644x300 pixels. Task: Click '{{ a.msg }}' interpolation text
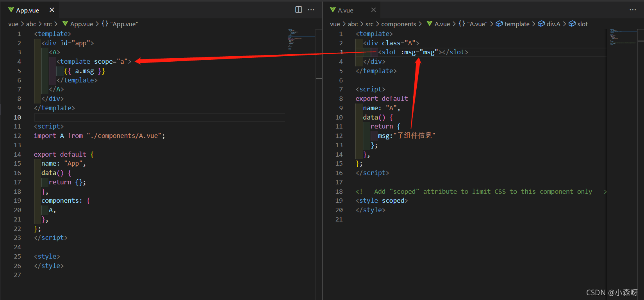point(85,71)
